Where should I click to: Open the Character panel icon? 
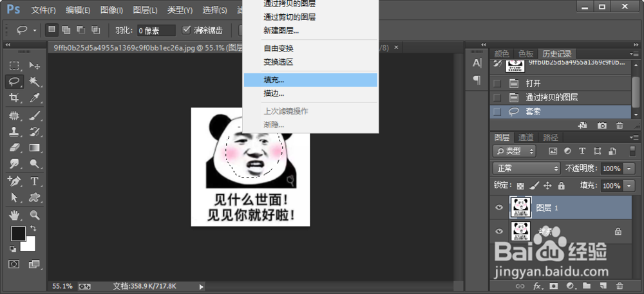click(x=477, y=63)
